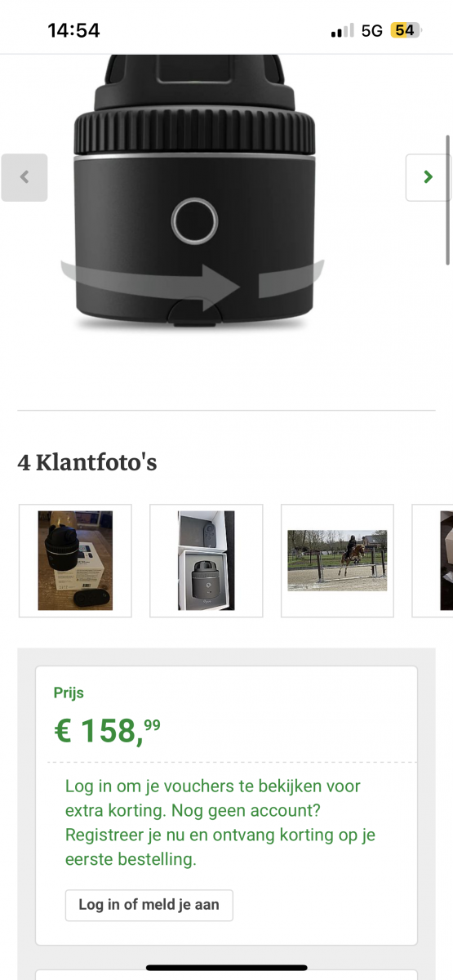
Task: Tap the € 158,99 price
Action: click(x=108, y=728)
